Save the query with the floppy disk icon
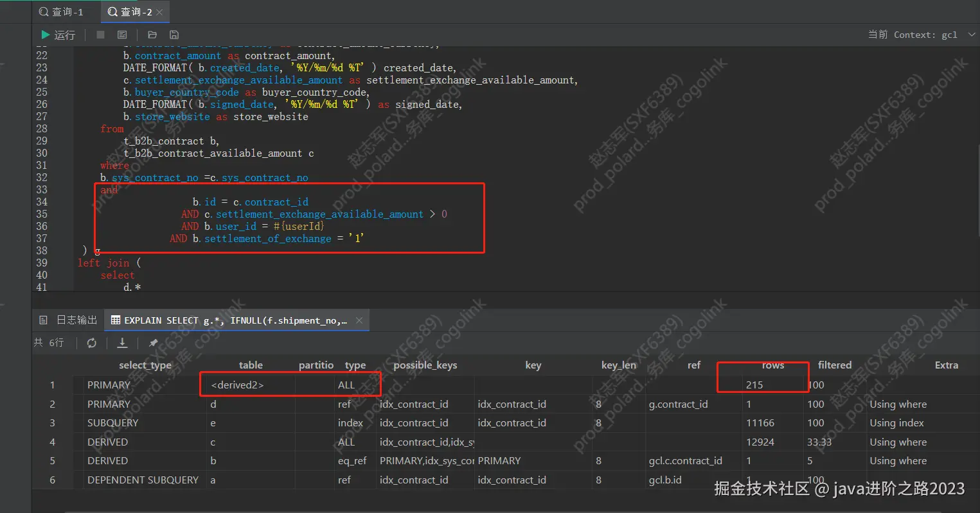 click(x=174, y=35)
